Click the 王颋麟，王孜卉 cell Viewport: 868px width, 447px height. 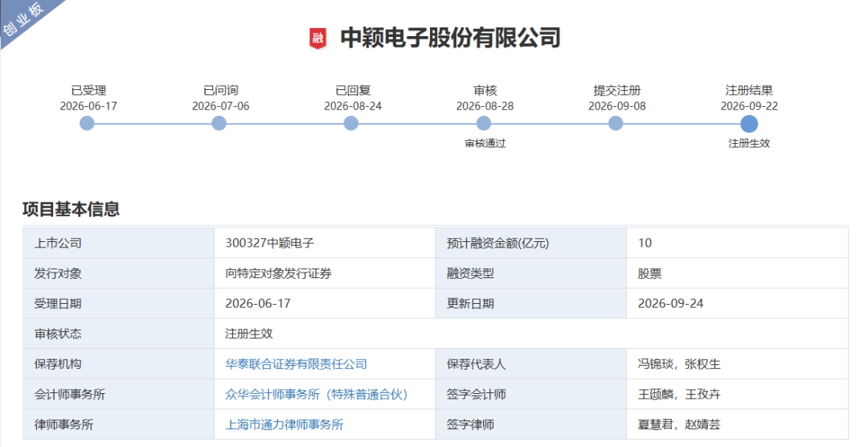tap(737, 395)
